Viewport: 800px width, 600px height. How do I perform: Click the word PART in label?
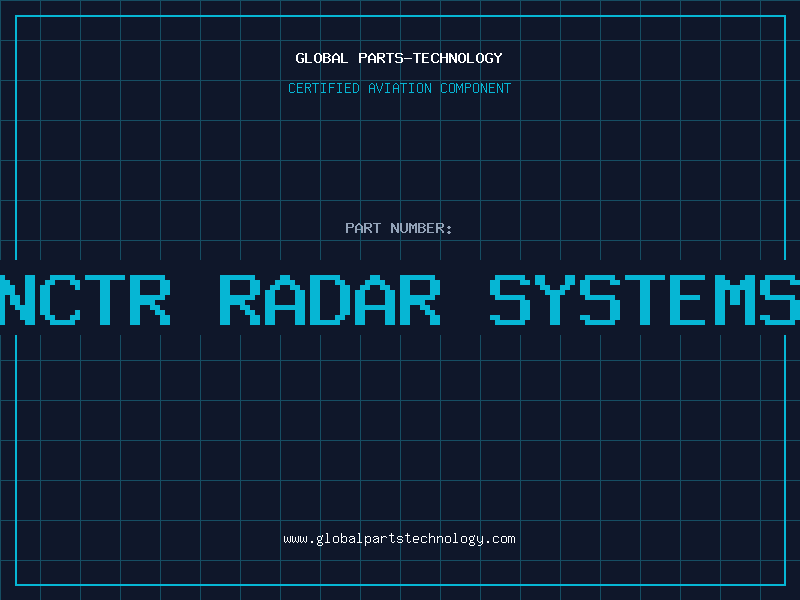click(363, 228)
